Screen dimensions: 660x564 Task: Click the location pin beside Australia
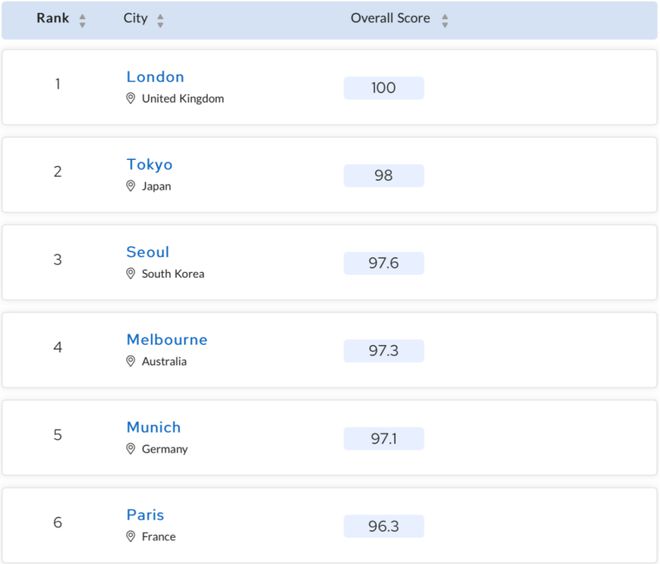pyautogui.click(x=131, y=361)
